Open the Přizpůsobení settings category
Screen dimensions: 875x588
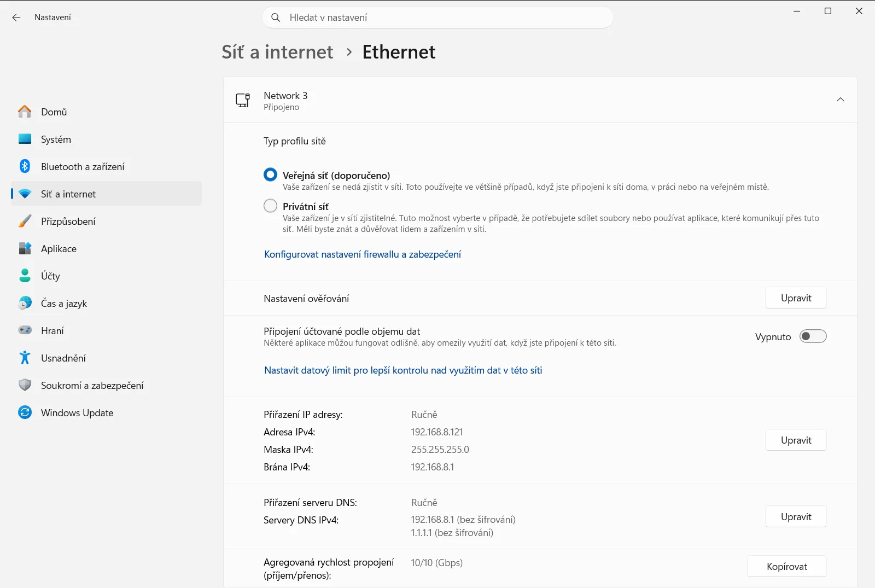(107, 221)
